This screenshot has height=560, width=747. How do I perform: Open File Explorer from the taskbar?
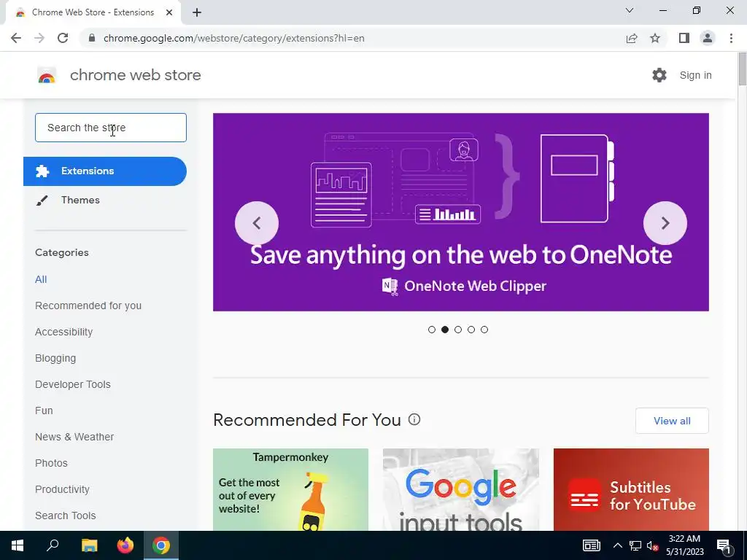click(x=89, y=545)
